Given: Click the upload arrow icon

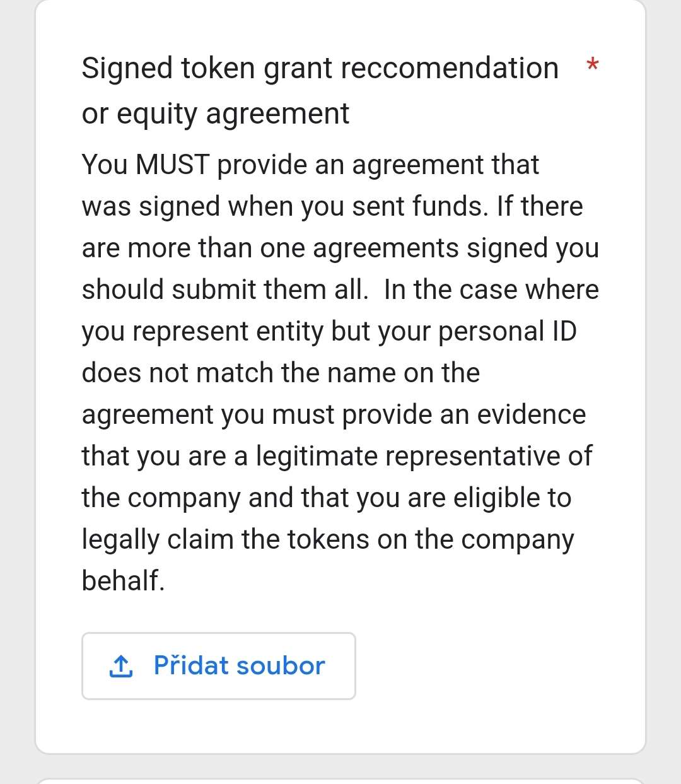Looking at the screenshot, I should tap(121, 665).
